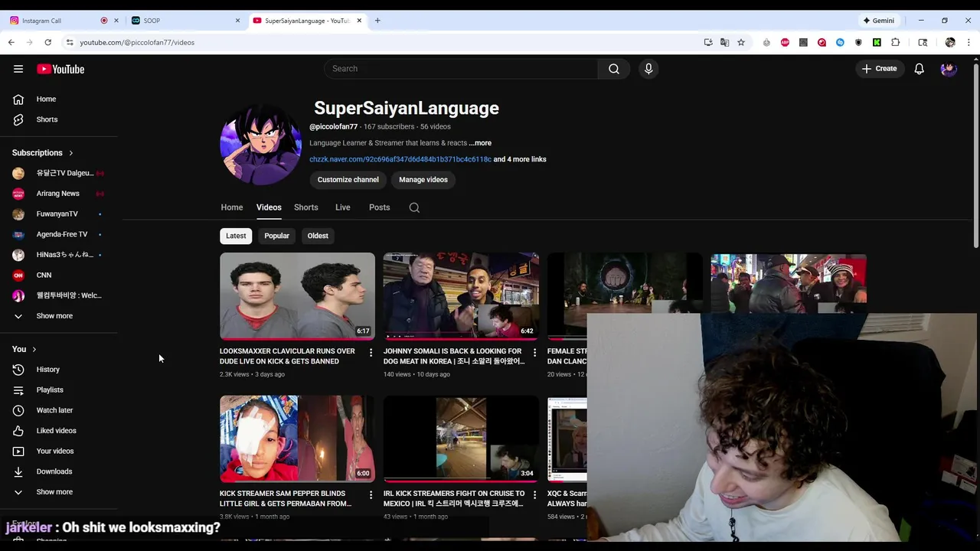980x551 pixels.
Task: Switch to the SOOP browser tab
Action: 184,21
